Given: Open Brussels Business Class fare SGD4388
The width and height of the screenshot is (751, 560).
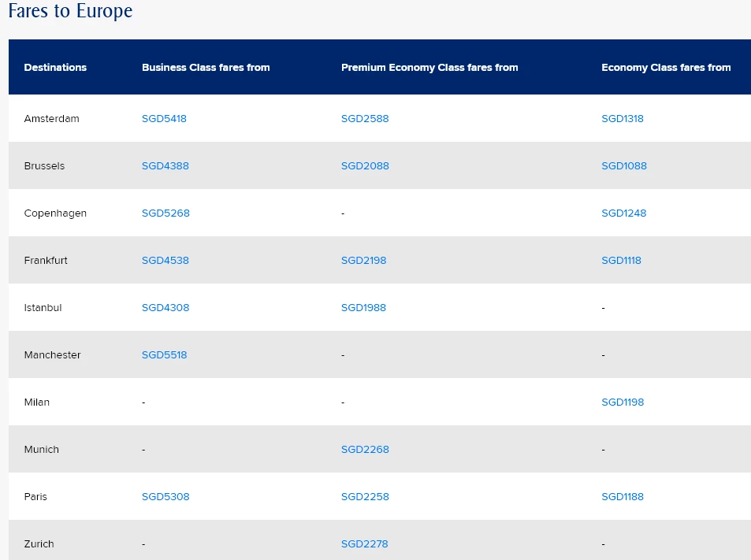Looking at the screenshot, I should click(165, 166).
